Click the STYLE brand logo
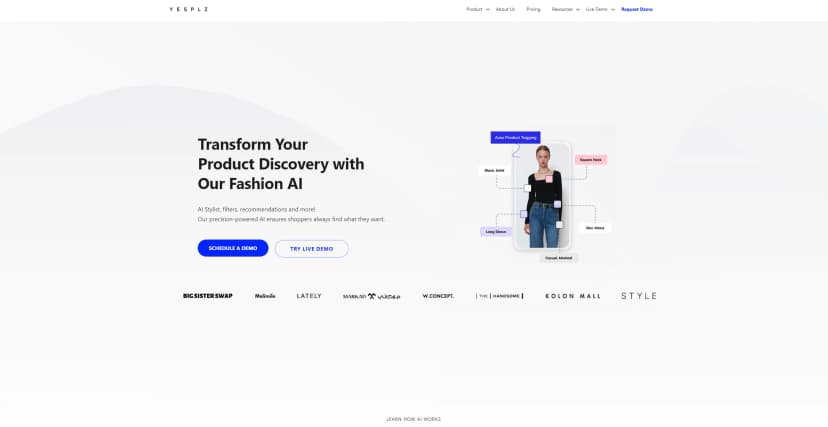 click(x=638, y=296)
